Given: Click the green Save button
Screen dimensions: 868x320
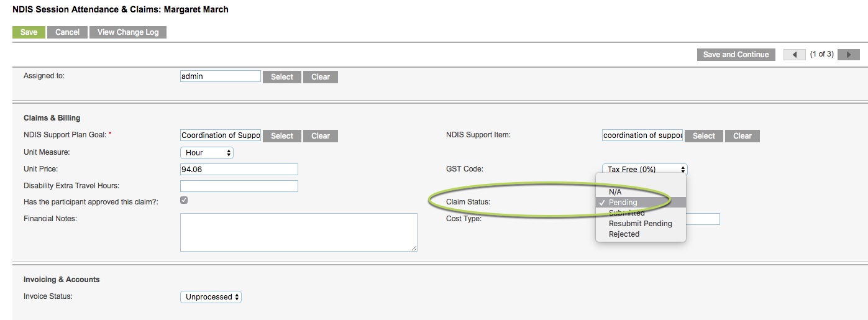Looking at the screenshot, I should [29, 32].
